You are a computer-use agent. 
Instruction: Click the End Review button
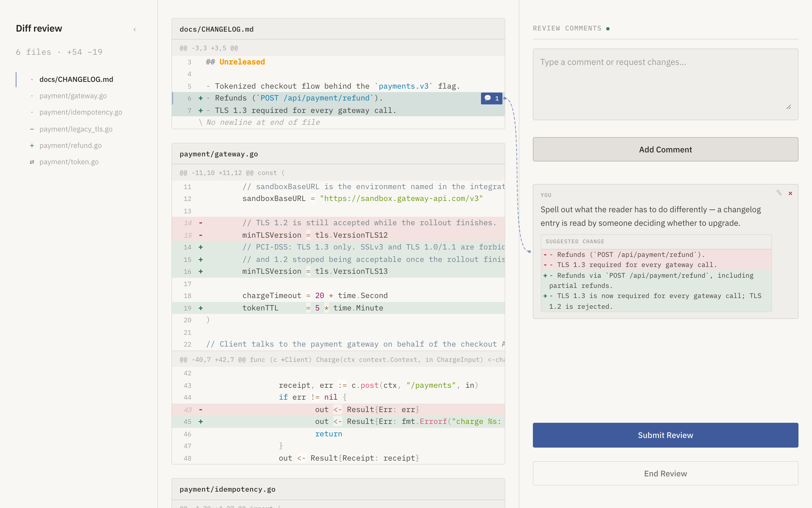[665, 473]
